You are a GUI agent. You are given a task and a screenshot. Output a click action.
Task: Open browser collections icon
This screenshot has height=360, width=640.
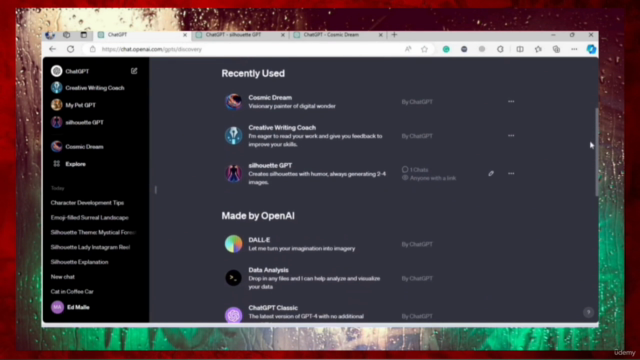[x=556, y=49]
